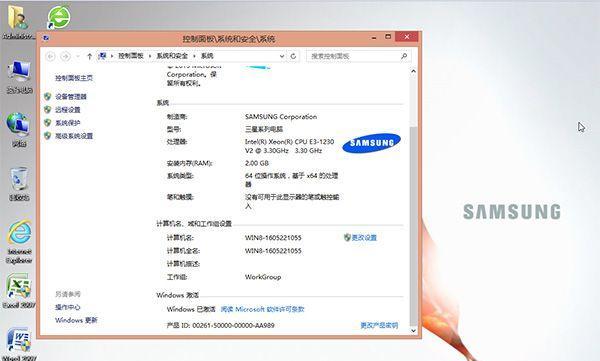Close the System window

point(407,37)
